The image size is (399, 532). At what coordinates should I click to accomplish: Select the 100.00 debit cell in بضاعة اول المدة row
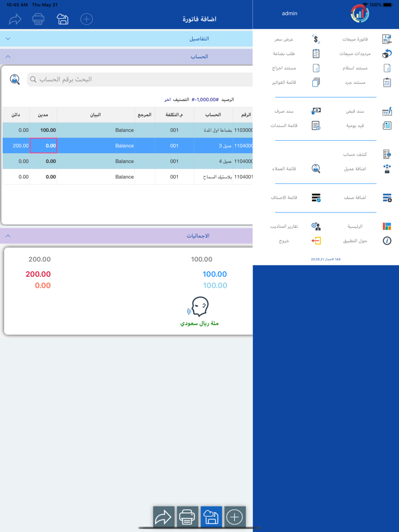point(43,130)
